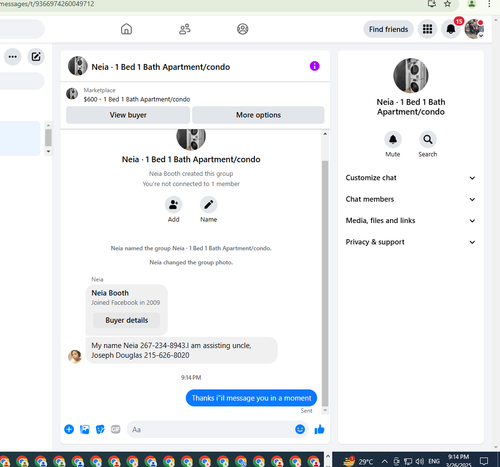Open Chrome profile icon in toolbar
Viewport: 500px width, 467px height.
pos(471,4)
